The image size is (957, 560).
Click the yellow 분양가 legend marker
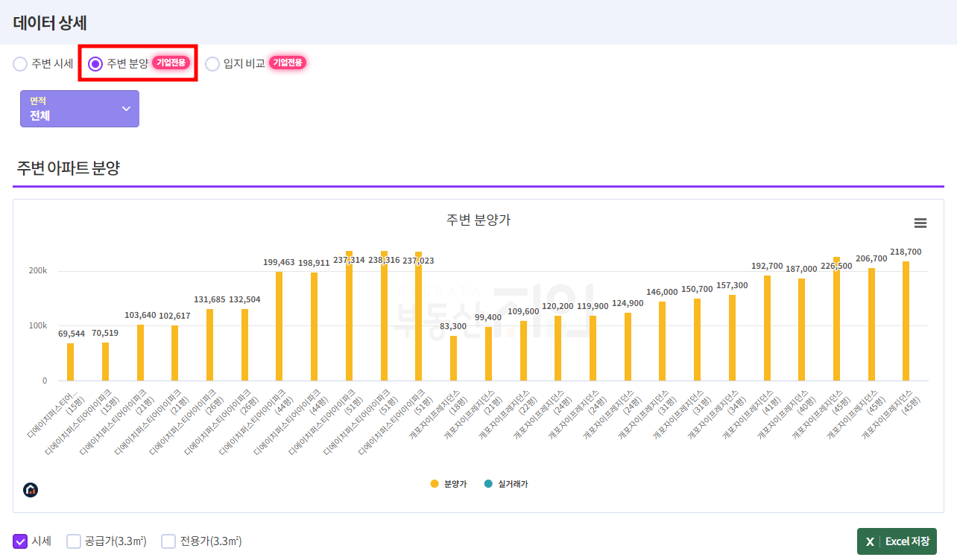point(435,484)
